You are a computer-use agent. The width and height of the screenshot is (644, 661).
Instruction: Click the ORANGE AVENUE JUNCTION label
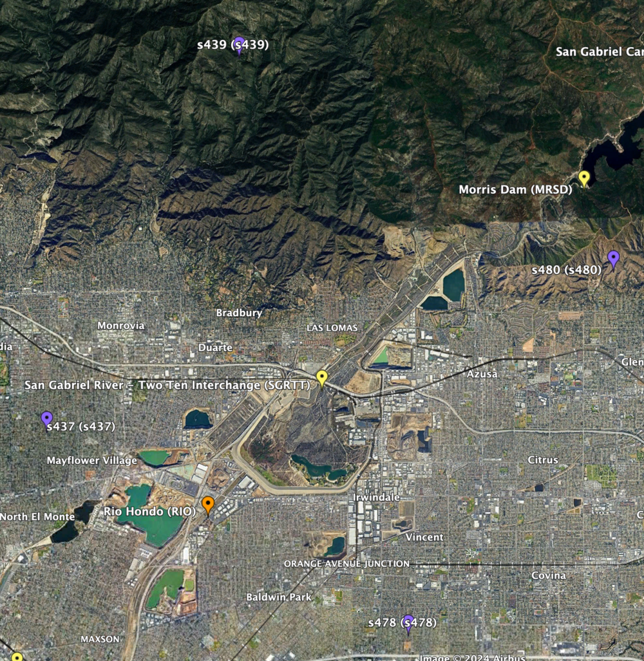coord(346,564)
